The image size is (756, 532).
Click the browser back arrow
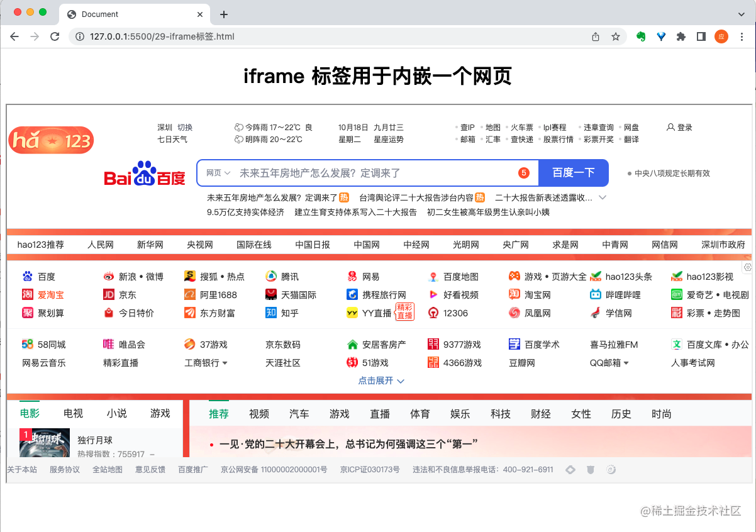tap(14, 36)
